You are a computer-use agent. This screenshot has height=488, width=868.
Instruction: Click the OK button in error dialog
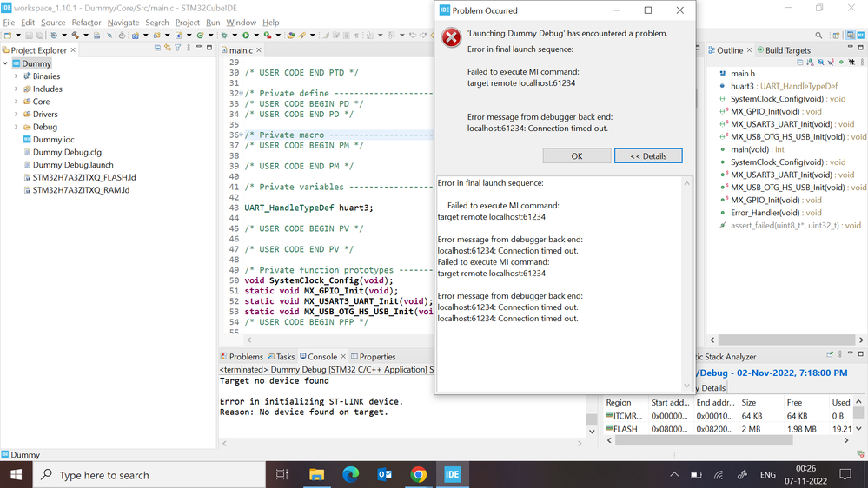pos(576,156)
